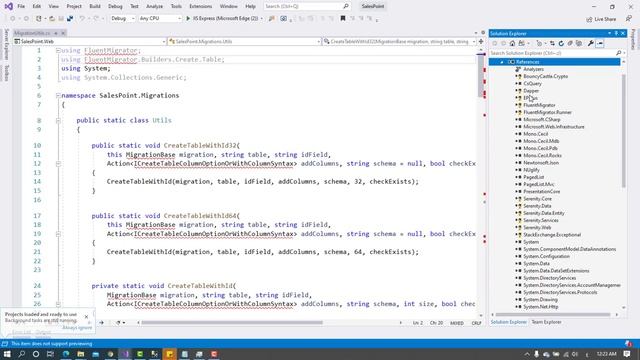The image size is (640, 360).
Task: Click the CRLF line ending indicator
Action: (x=476, y=323)
